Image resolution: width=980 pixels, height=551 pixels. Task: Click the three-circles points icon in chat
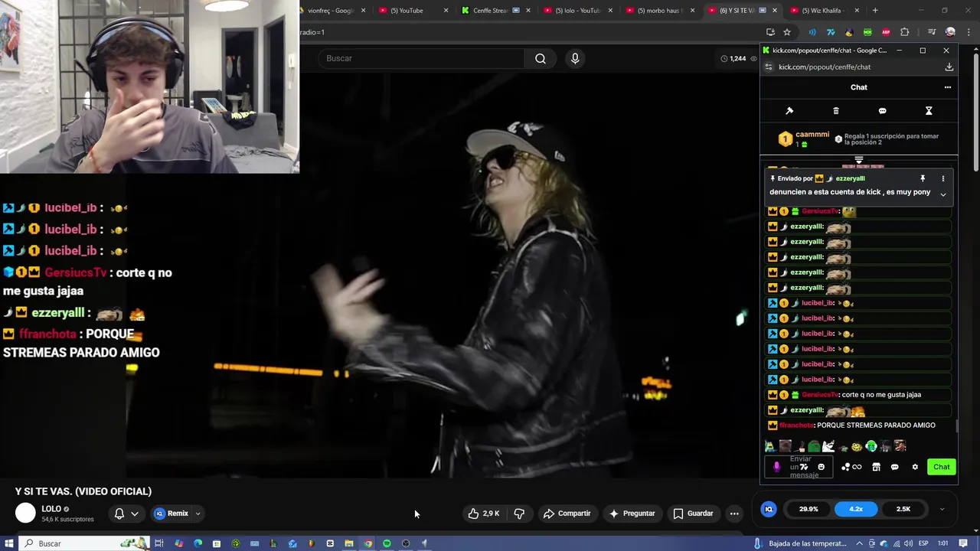tap(846, 467)
